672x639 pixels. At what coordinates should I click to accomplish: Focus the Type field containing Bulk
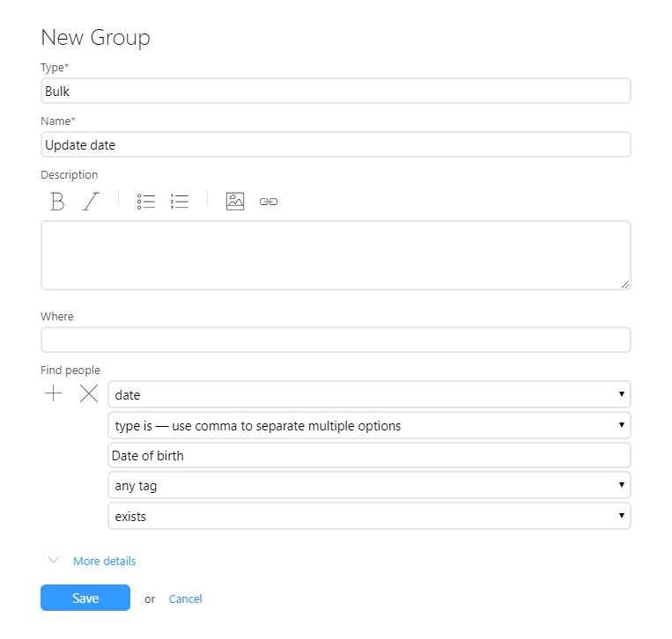coord(336,91)
